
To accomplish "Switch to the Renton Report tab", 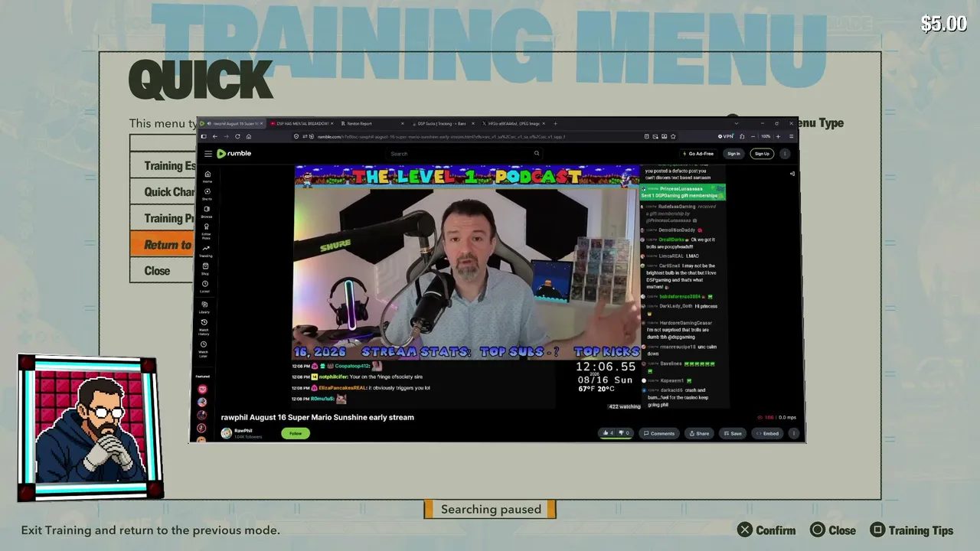I will (x=371, y=123).
